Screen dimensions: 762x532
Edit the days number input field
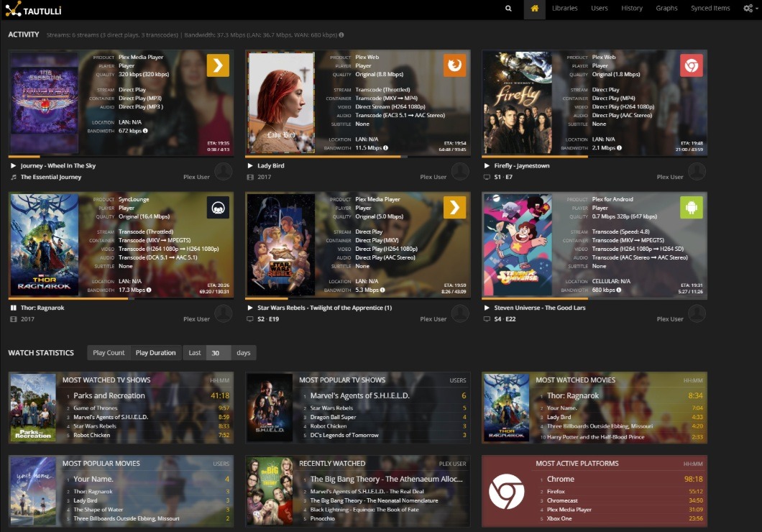219,353
